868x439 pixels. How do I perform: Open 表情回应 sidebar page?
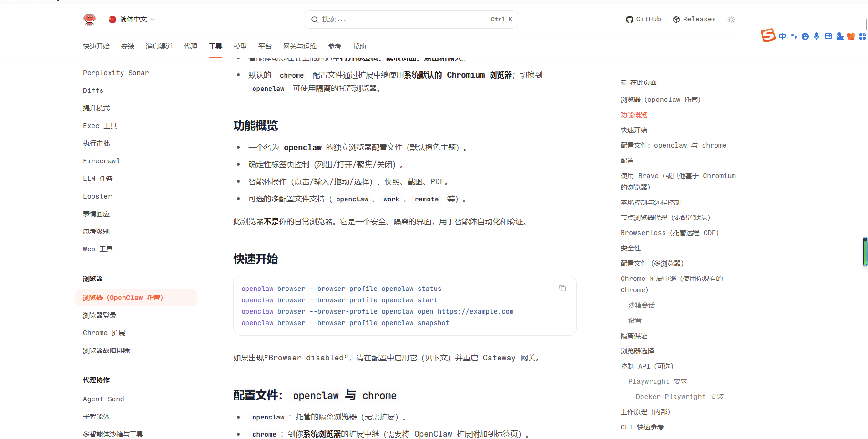pos(96,214)
